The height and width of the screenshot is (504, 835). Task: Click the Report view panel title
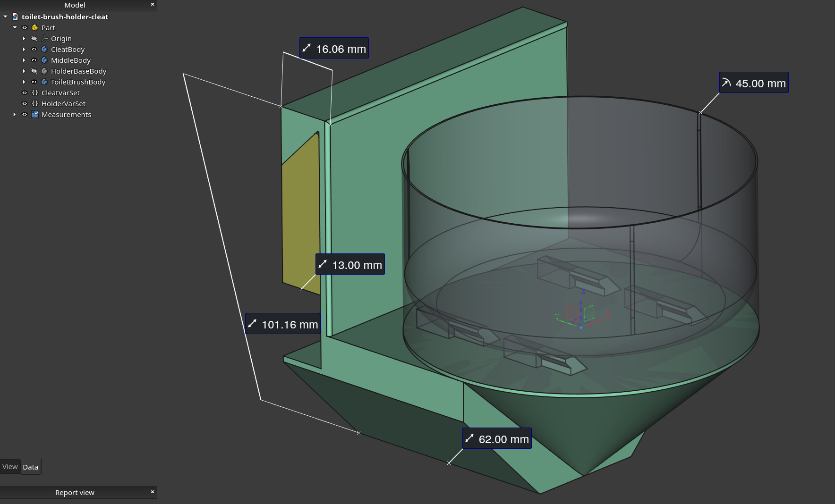[75, 492]
